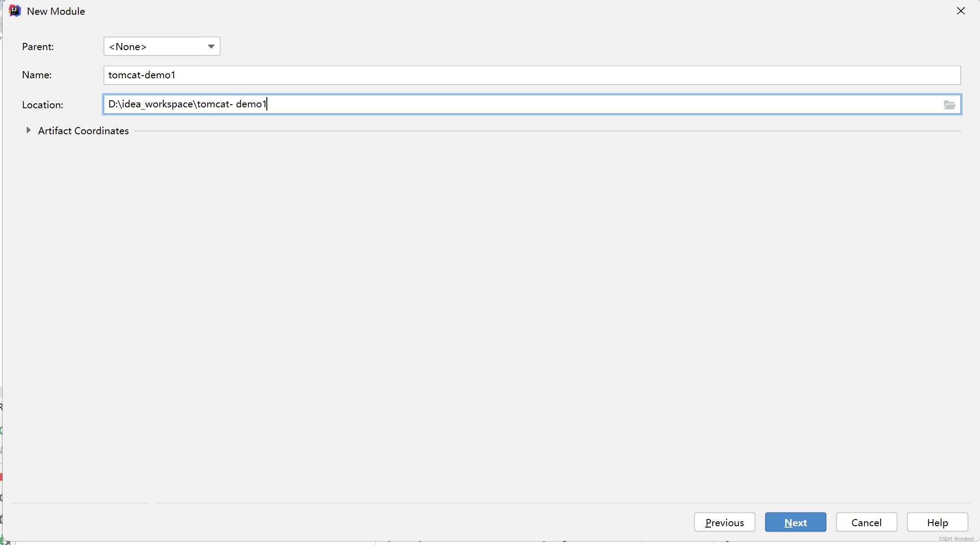
Task: Click the Location: field label
Action: 43,105
